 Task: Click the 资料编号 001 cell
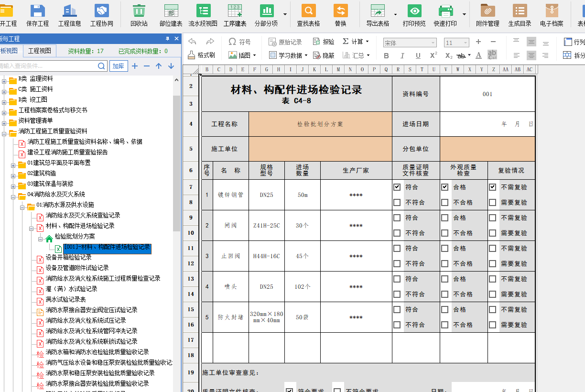pos(487,94)
